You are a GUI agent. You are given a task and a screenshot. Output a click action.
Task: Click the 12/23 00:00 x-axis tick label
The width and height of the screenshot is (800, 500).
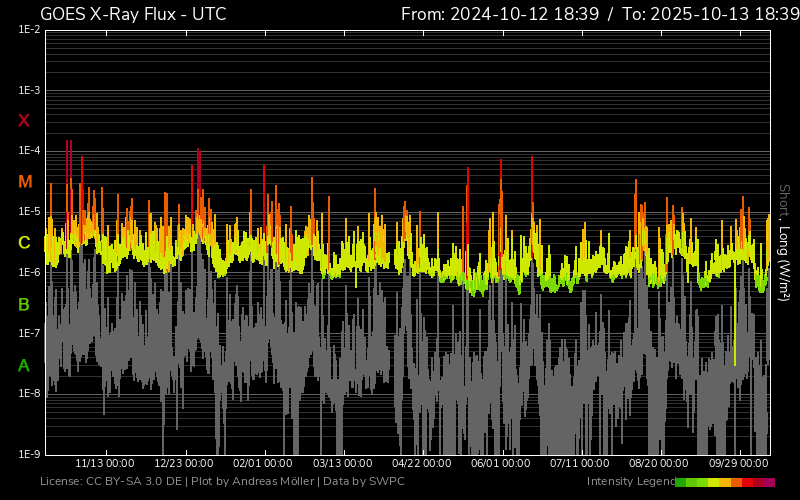point(184,464)
